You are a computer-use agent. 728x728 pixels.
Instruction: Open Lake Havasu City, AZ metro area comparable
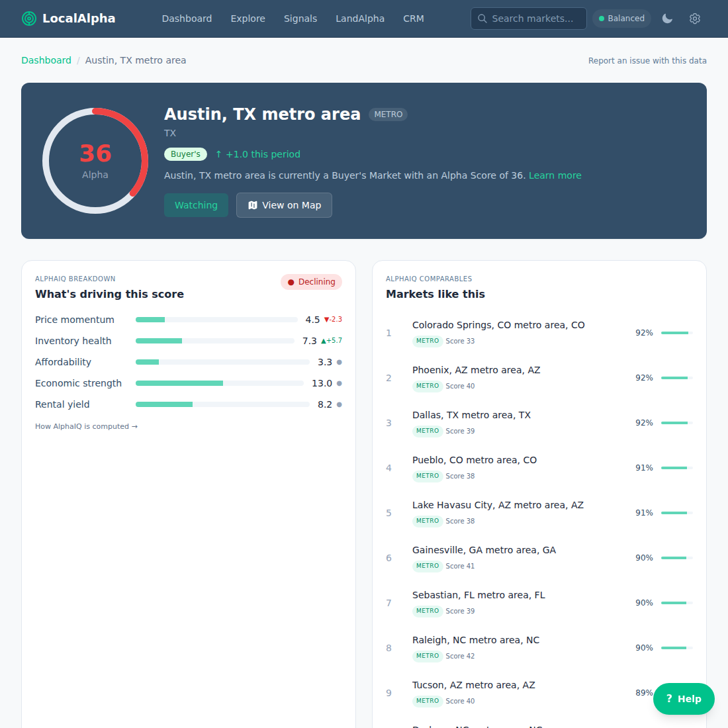(x=539, y=512)
